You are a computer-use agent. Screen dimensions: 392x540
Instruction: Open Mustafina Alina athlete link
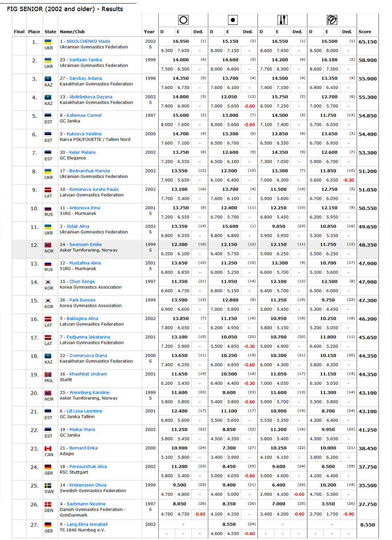point(85,263)
